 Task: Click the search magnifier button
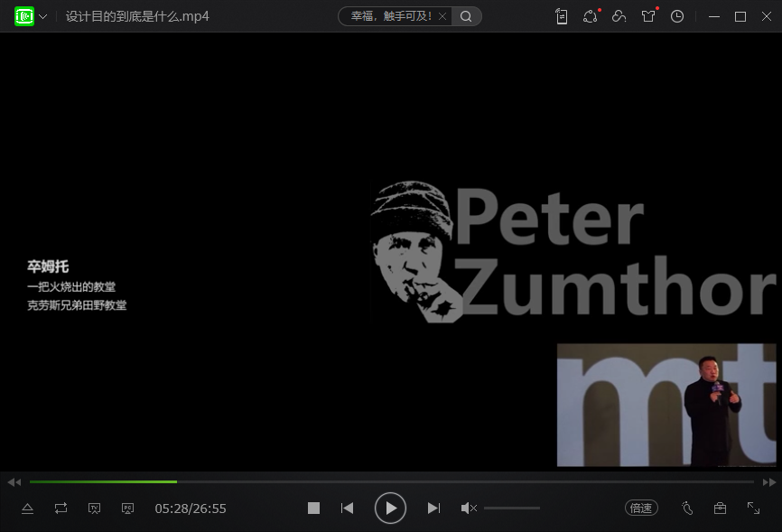[x=466, y=16]
